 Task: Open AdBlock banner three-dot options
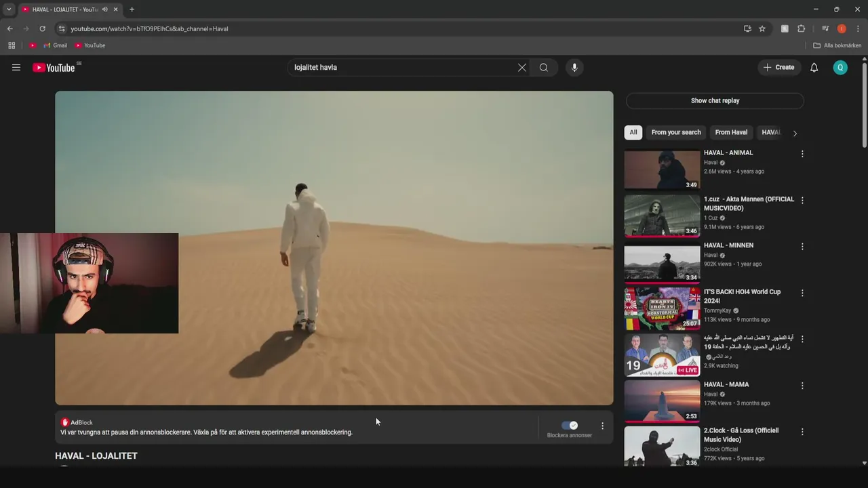(602, 426)
